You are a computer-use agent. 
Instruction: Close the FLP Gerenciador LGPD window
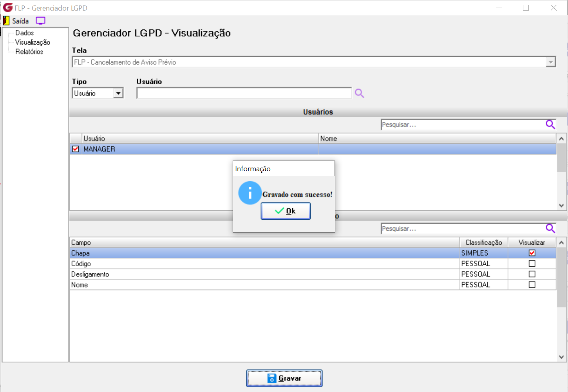[554, 8]
